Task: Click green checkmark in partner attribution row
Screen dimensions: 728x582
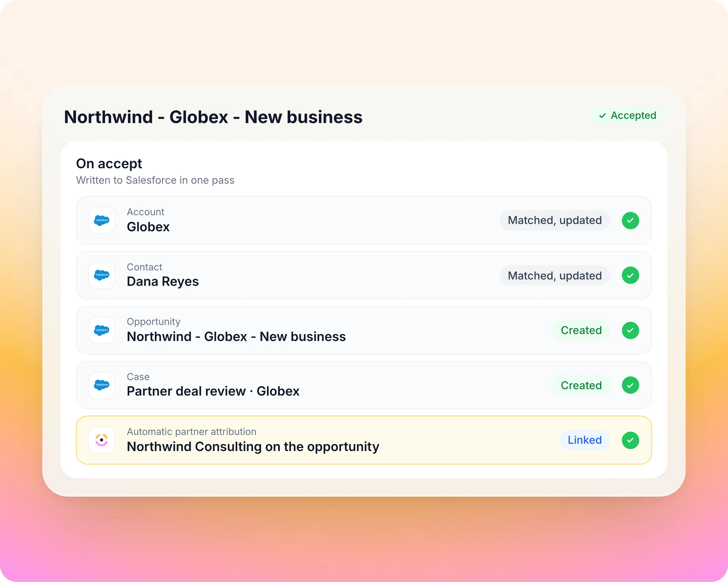Action: coord(630,440)
